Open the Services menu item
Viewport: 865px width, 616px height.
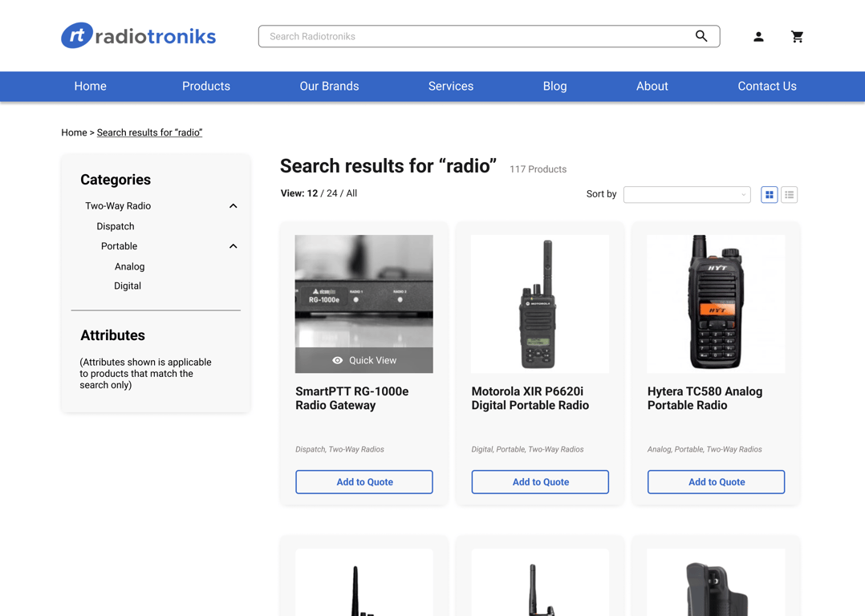tap(451, 86)
